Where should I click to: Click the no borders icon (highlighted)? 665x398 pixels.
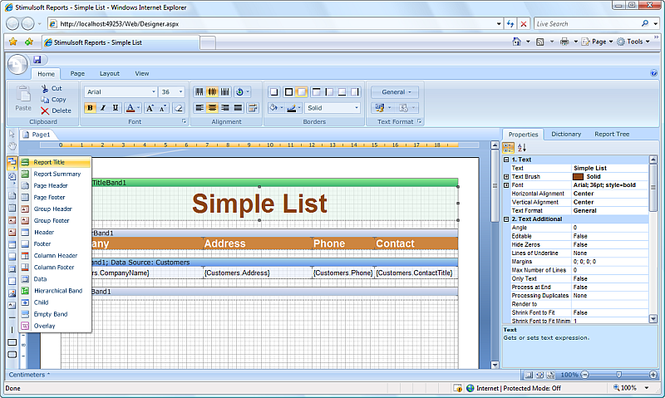301,92
